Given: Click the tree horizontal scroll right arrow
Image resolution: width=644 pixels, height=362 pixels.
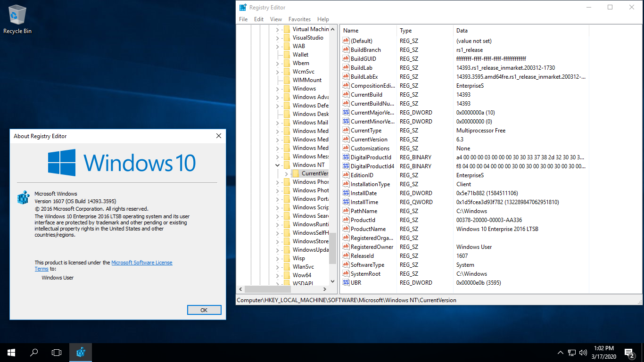Looking at the screenshot, I should tap(325, 289).
